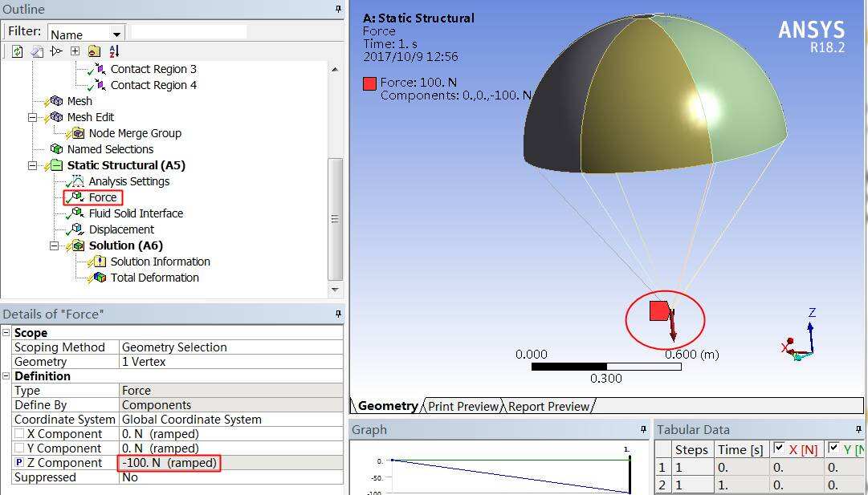This screenshot has width=868, height=495.
Task: Click the Mesh cube icon in outline tree
Action: (x=56, y=101)
